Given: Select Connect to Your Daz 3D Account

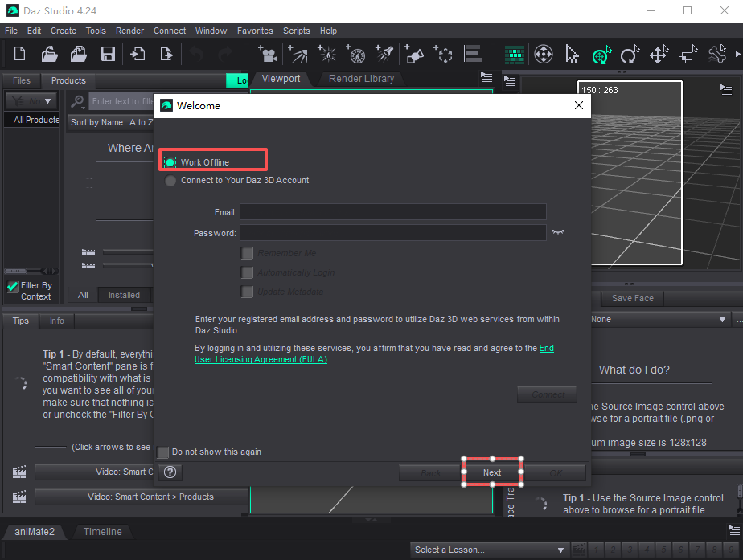Looking at the screenshot, I should coord(170,181).
